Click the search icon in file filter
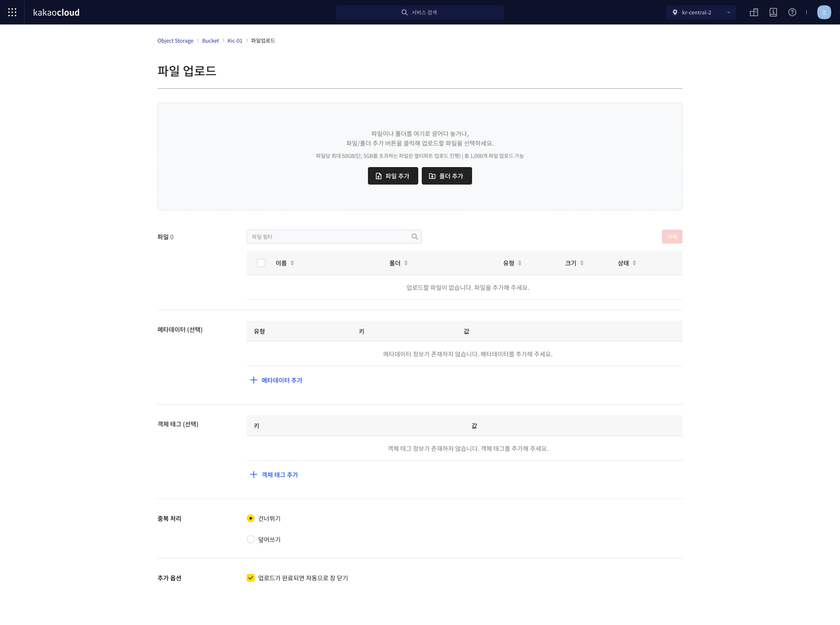The width and height of the screenshot is (840, 625). (x=414, y=236)
